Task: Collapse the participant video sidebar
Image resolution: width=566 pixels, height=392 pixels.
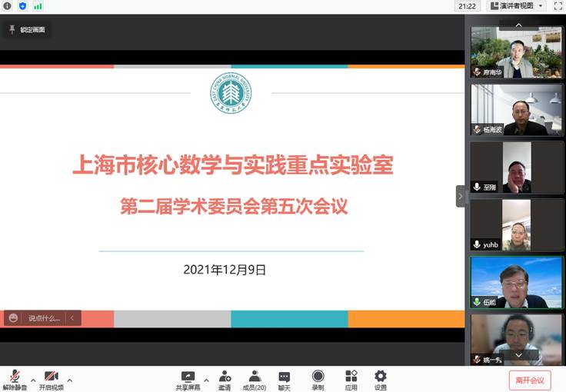Action: (x=461, y=196)
